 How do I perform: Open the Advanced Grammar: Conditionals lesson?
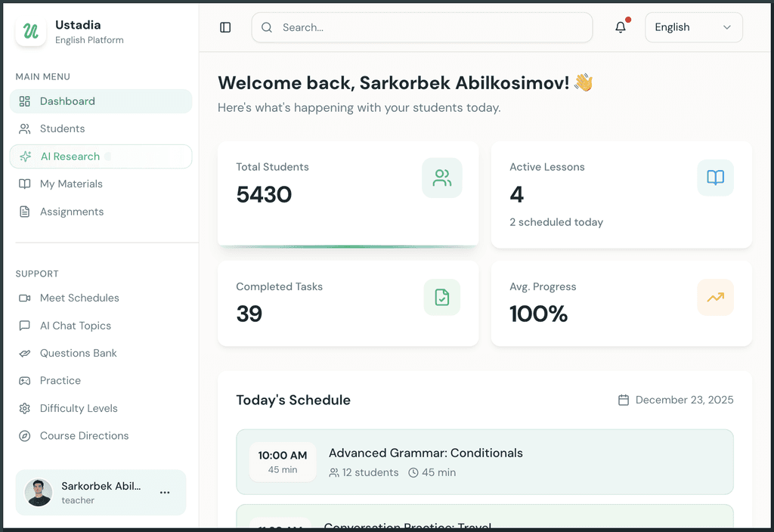(x=485, y=462)
